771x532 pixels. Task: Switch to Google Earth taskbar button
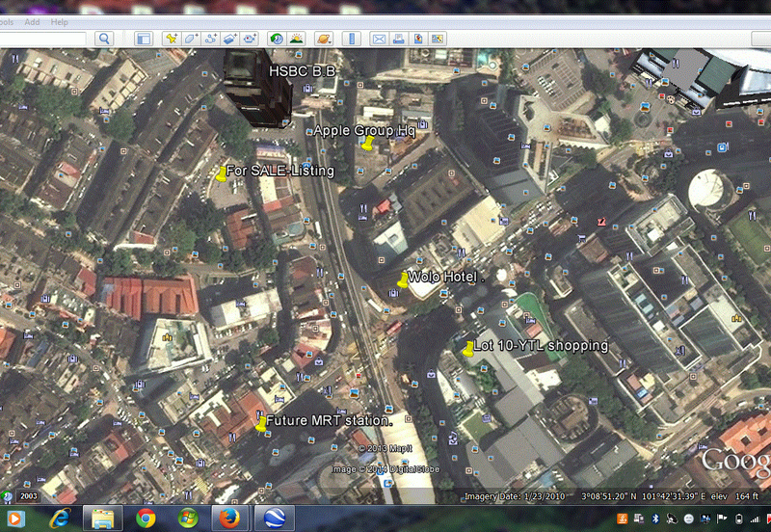[275, 519]
